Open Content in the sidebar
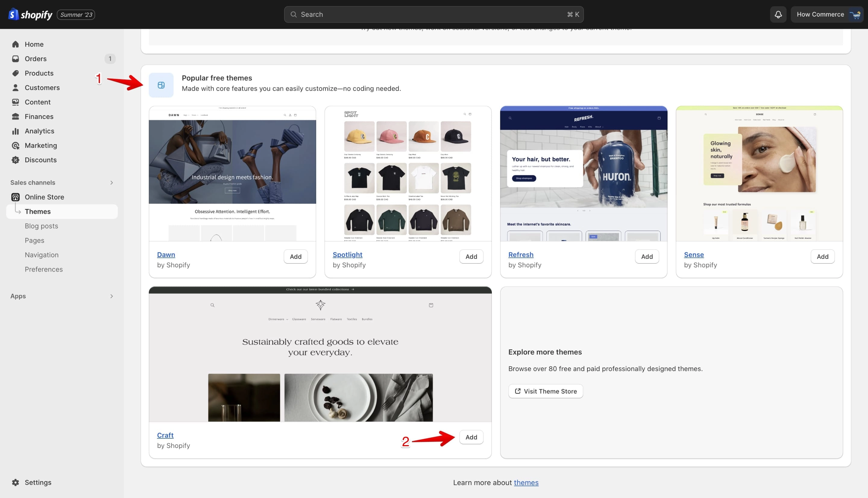This screenshot has height=498, width=868. (x=61, y=102)
